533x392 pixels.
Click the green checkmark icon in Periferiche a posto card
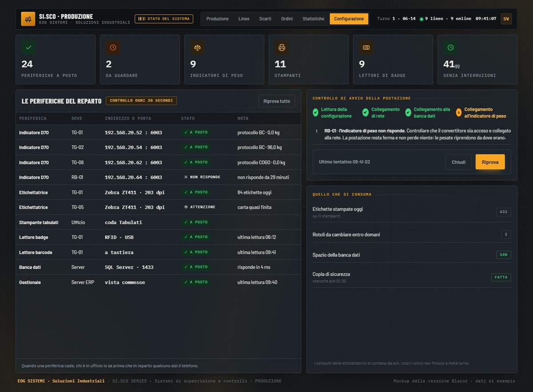pyautogui.click(x=28, y=48)
